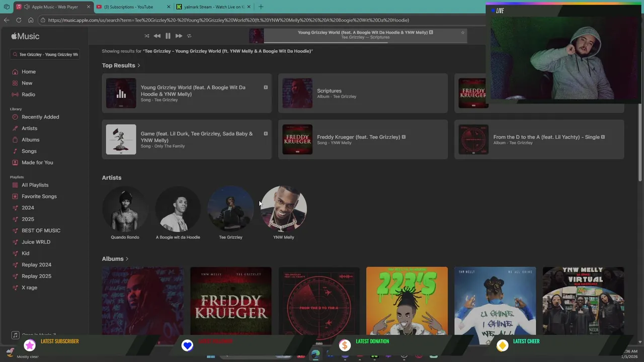The image size is (644, 362).
Task: Open From the D to the A single result
Action: click(x=539, y=139)
